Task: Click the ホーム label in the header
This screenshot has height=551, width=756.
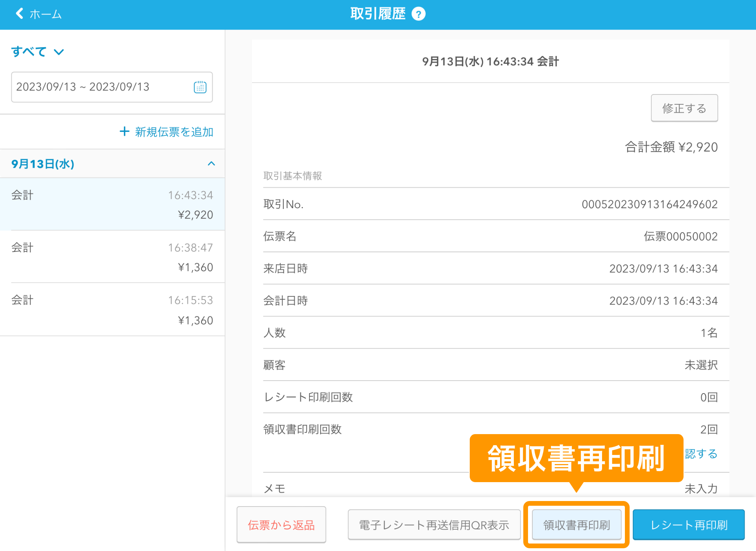Action: (46, 15)
